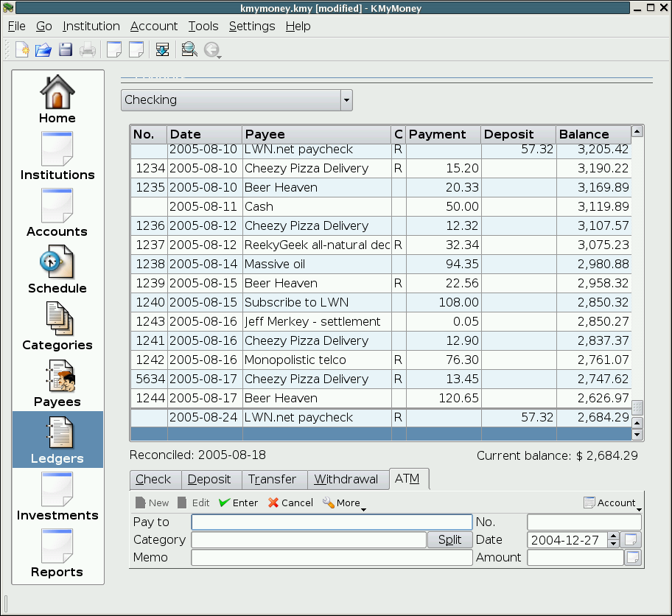The width and height of the screenshot is (672, 616).
Task: Go to the Home view in sidebar
Action: tap(57, 99)
